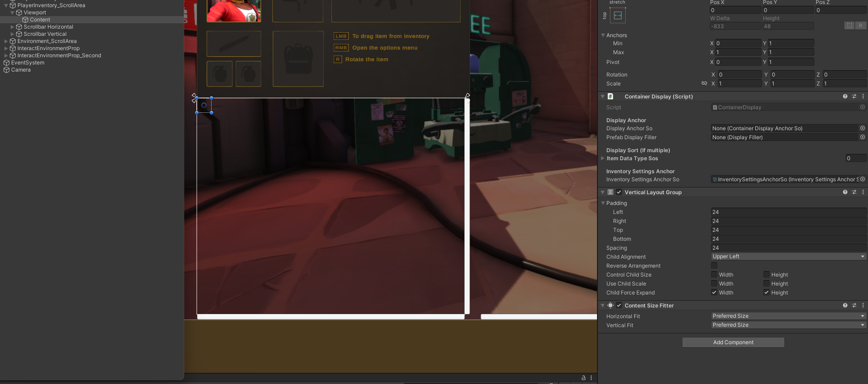Open the Horizontal Fit dropdown
The height and width of the screenshot is (384, 868).
coord(788,316)
